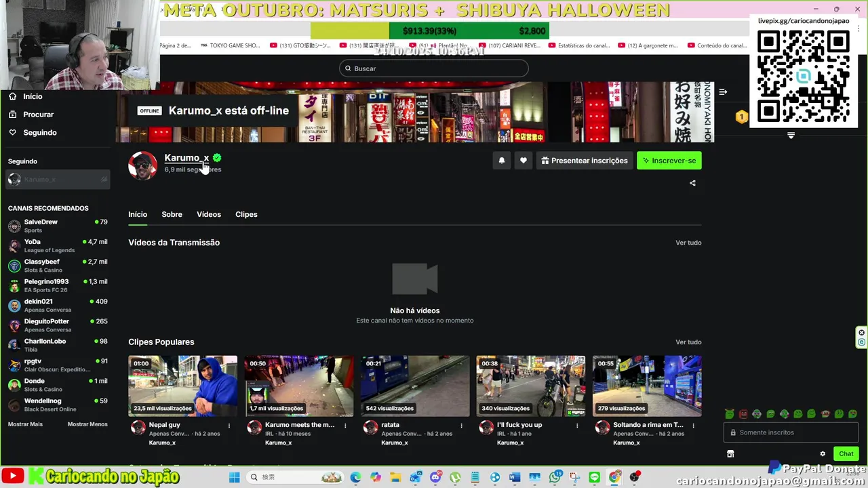Open File Explorer from taskbar

[x=395, y=477]
